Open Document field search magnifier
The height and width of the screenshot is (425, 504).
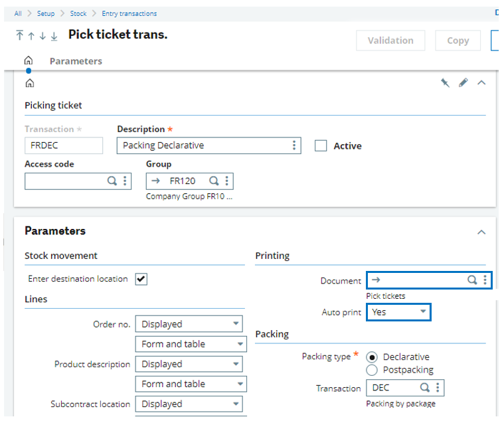click(471, 280)
